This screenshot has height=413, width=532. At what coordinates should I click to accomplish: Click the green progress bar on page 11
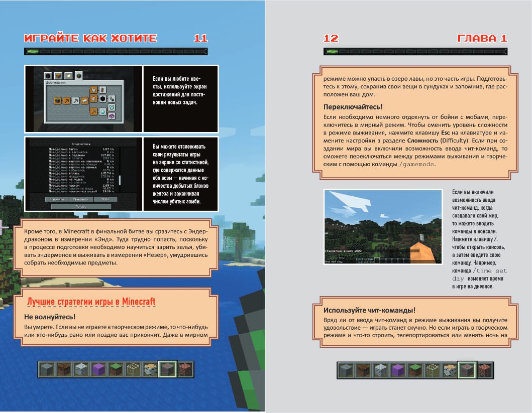coord(33,51)
